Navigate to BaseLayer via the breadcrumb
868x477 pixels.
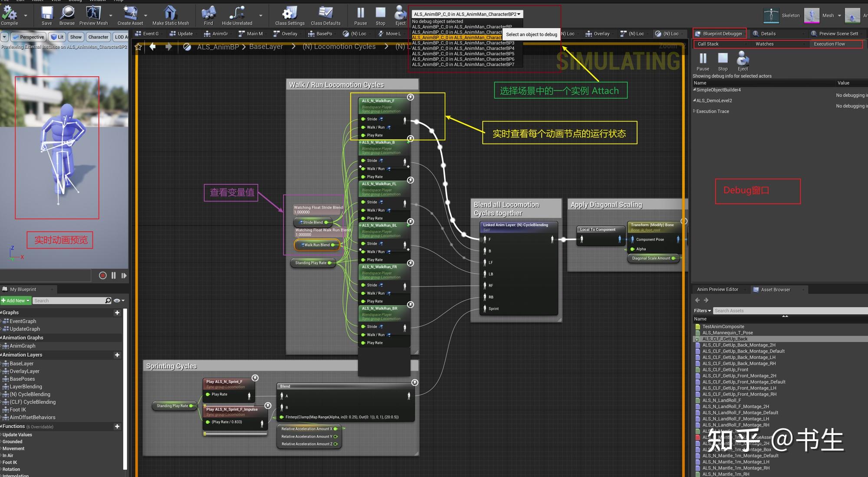coord(266,46)
